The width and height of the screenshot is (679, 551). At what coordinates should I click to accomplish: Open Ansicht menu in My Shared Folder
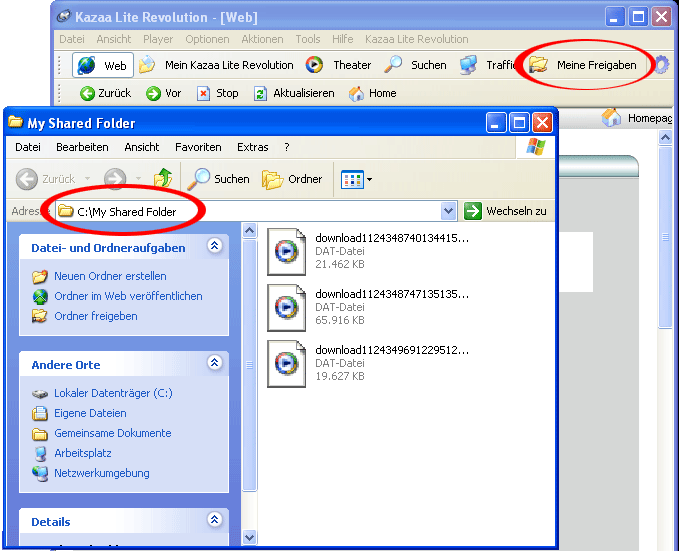pos(142,147)
